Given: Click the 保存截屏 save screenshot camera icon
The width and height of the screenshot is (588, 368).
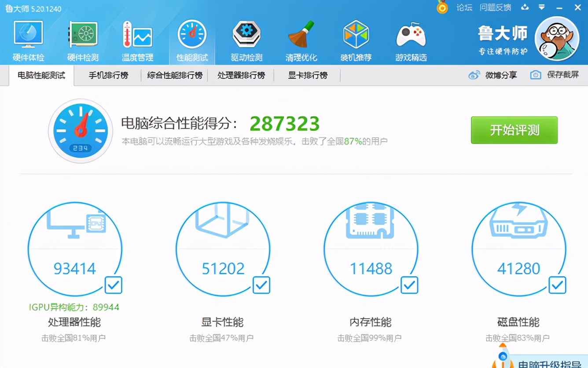Looking at the screenshot, I should pos(535,75).
